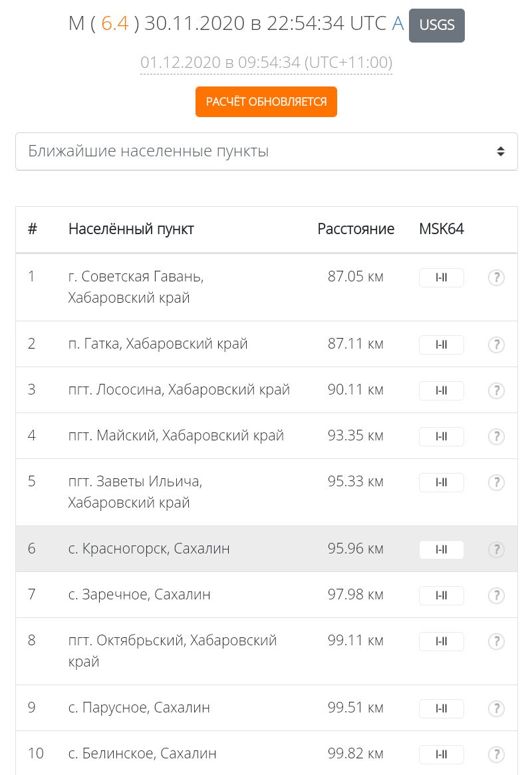This screenshot has height=775, width=532.
Task: Click help icon for Заветы Ильича row
Action: 496,483
